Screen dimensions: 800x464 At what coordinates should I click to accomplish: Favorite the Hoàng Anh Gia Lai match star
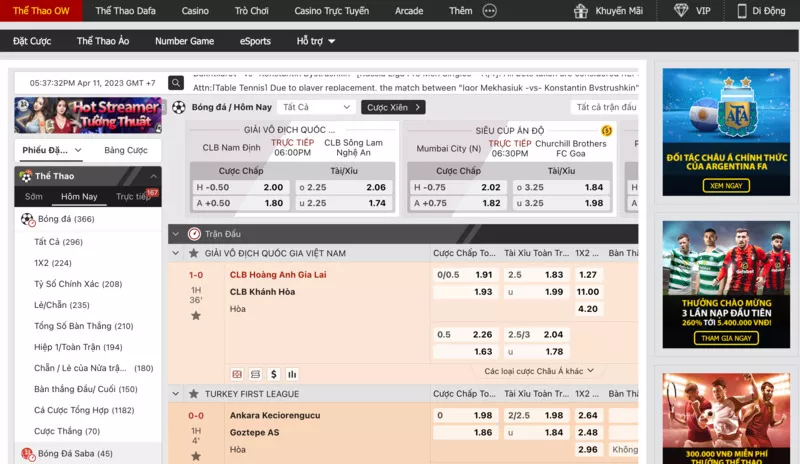click(196, 315)
